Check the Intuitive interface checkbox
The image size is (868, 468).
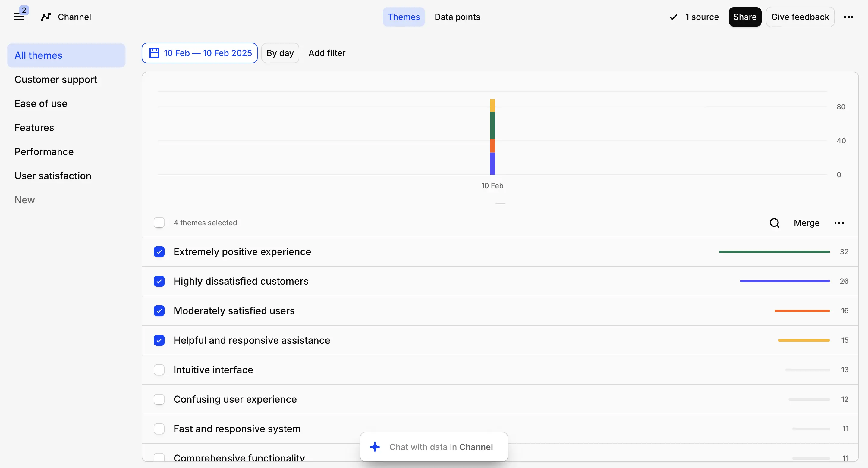point(159,370)
